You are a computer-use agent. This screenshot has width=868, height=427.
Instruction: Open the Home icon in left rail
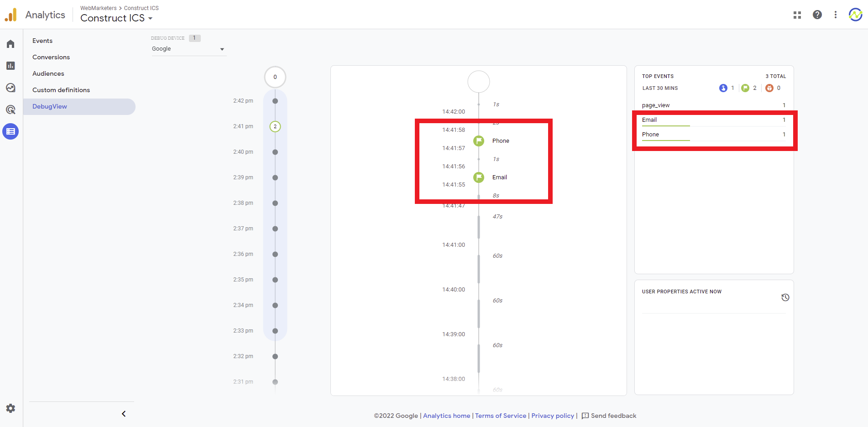[x=10, y=44]
